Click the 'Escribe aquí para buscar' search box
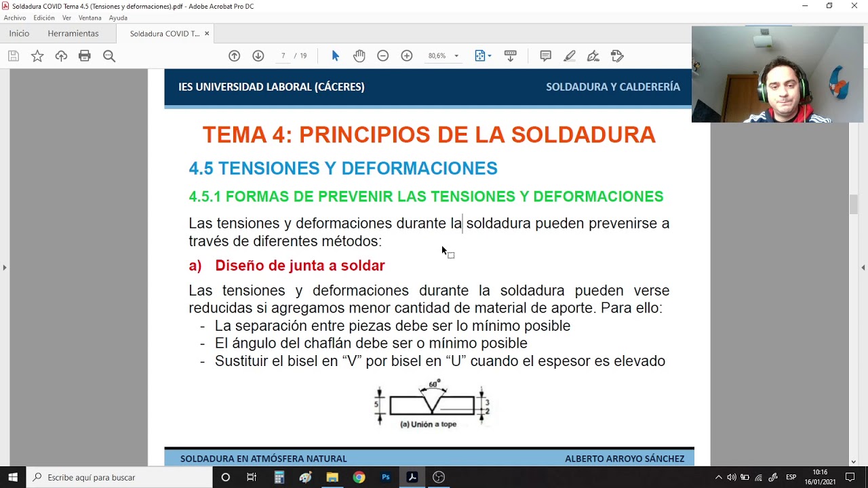Screen dimensions: 868x488 tap(119, 477)
